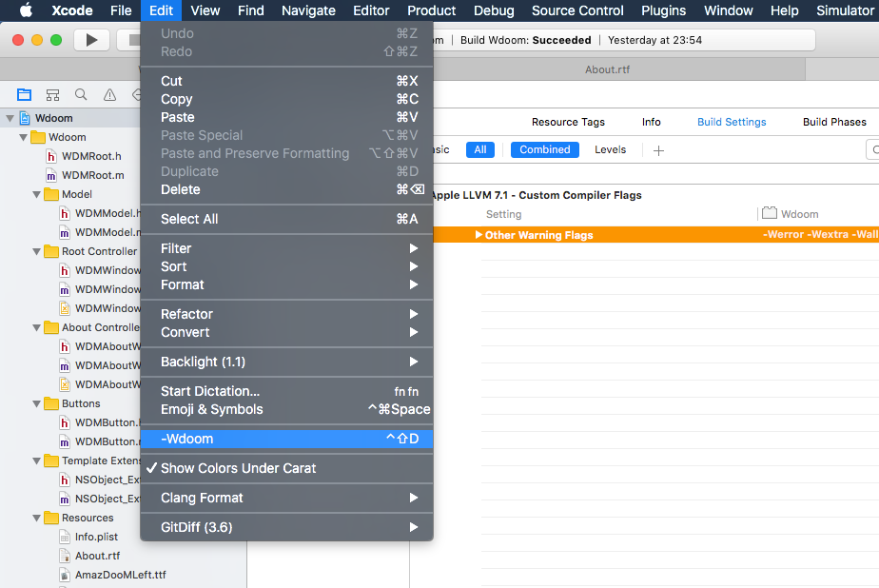Choose Start Dictation menu item

coord(286,391)
